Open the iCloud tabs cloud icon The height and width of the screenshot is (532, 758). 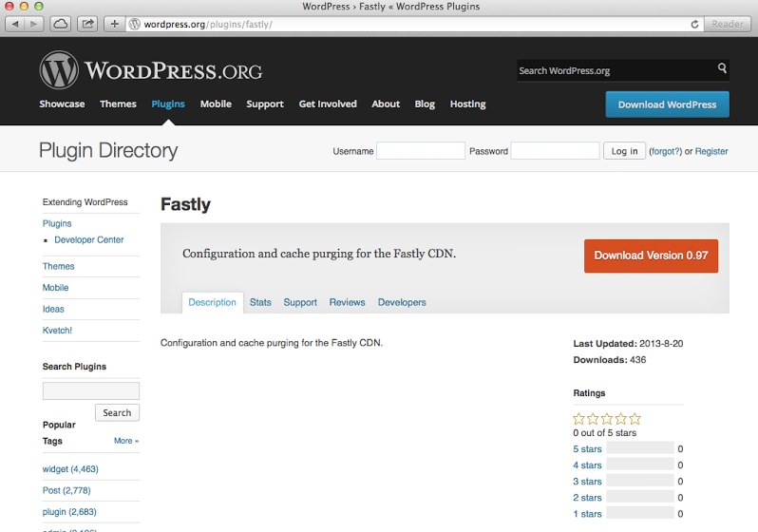coord(61,24)
